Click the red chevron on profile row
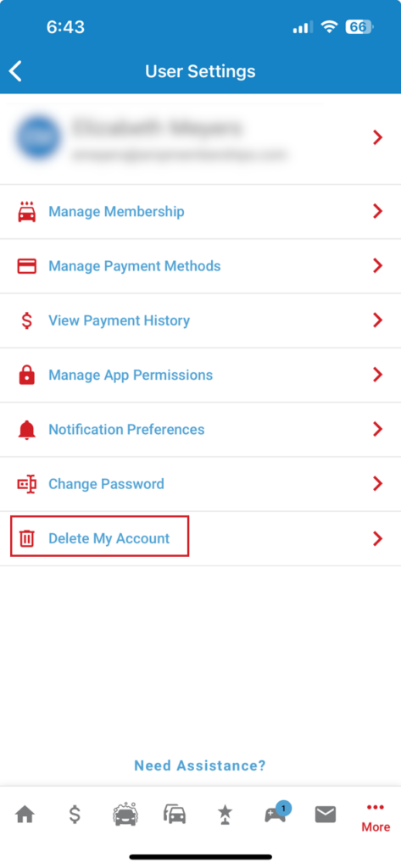This screenshot has width=401, height=868. (377, 136)
